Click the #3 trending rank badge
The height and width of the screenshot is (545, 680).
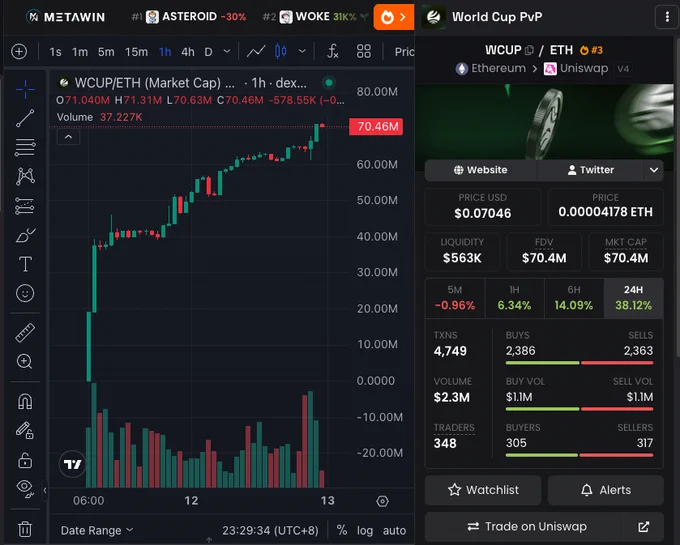pyautogui.click(x=592, y=50)
